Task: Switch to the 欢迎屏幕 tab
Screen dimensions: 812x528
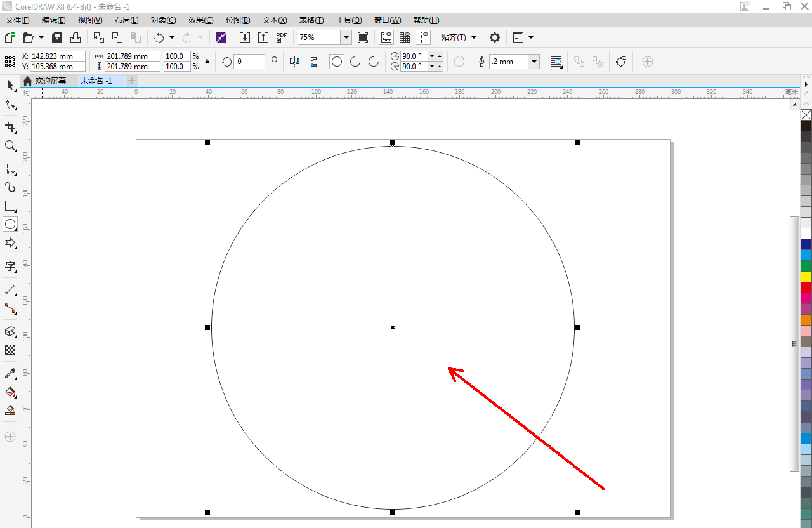Action: click(x=50, y=81)
